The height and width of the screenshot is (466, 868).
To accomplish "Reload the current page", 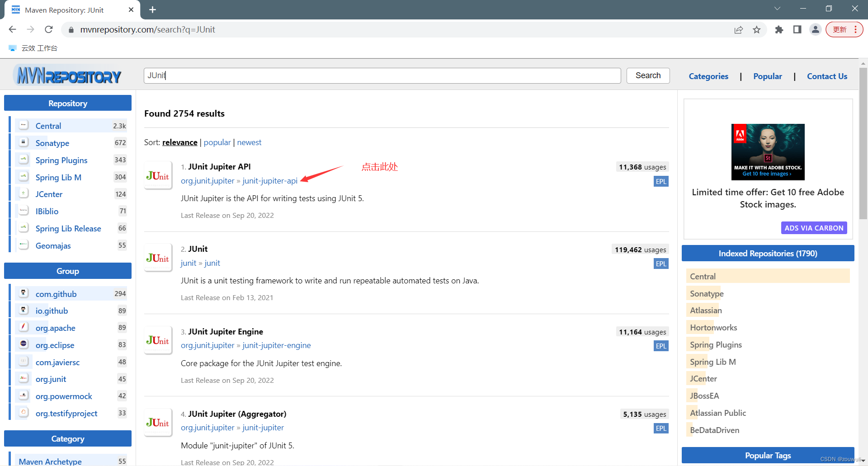I will pos(49,29).
